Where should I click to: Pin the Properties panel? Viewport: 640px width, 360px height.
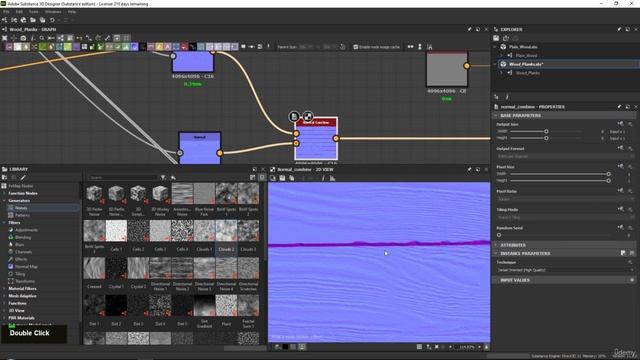(619, 107)
